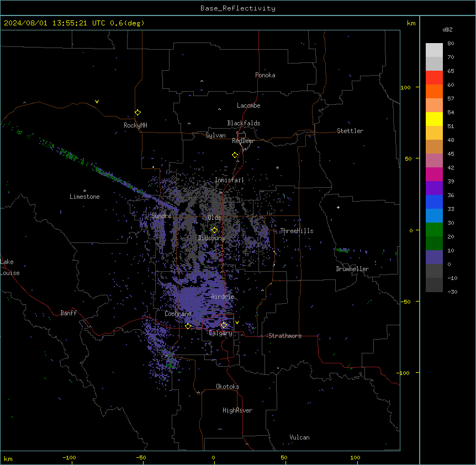Select the white asterisk east of Innisfail
476x465 pixels.
click(277, 167)
